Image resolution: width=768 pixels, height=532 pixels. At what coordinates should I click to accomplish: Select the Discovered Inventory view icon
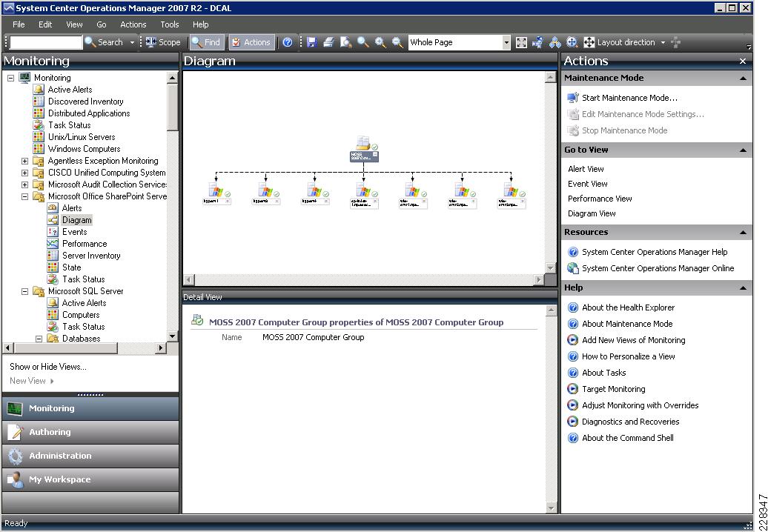tap(39, 102)
